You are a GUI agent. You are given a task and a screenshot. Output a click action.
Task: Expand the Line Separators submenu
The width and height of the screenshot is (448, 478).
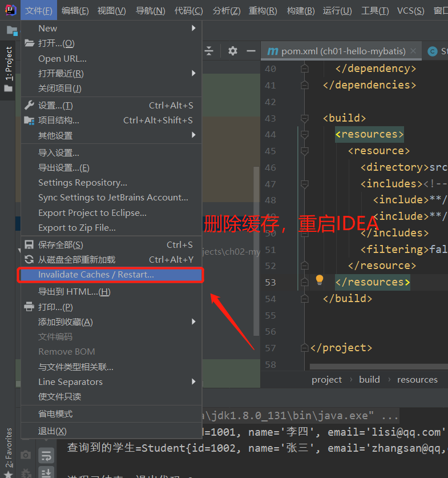111,381
